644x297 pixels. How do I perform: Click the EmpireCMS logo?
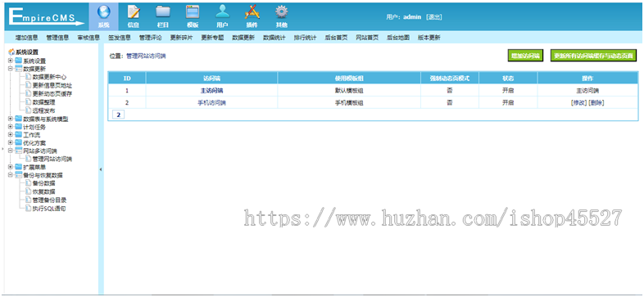click(46, 17)
